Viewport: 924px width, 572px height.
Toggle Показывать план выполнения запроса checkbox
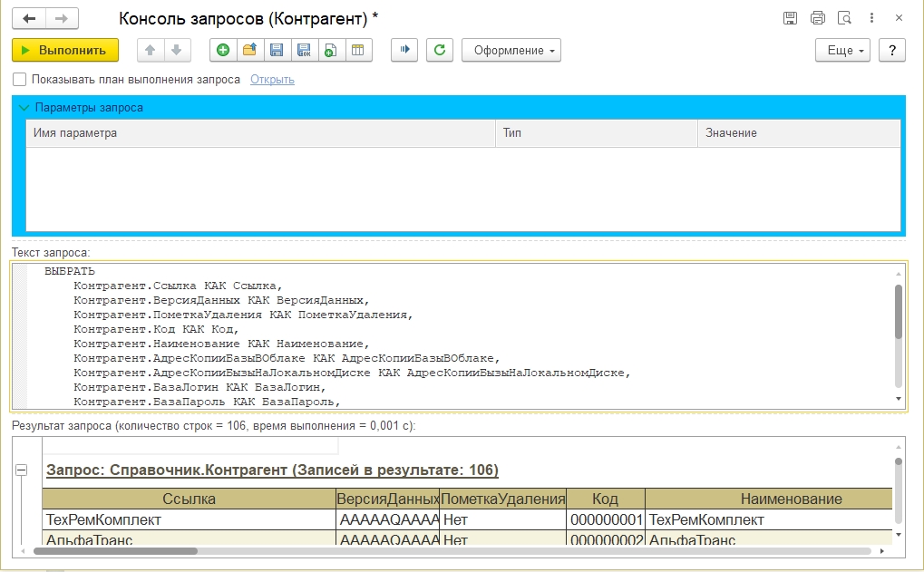point(19,80)
